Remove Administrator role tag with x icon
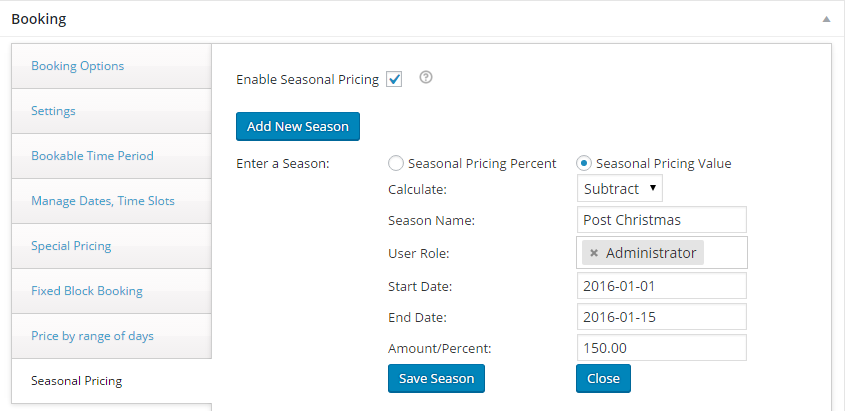The height and width of the screenshot is (411, 845). [x=594, y=253]
